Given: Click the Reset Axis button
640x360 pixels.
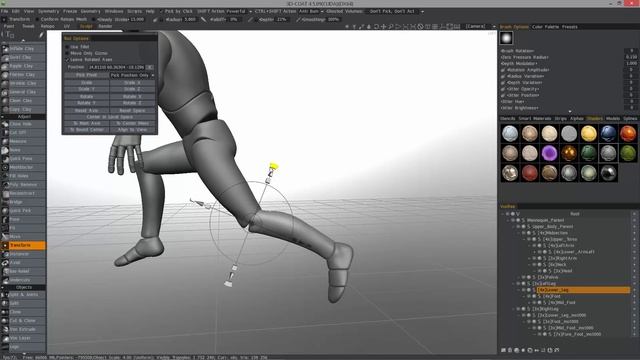Looking at the screenshot, I should [87, 111].
